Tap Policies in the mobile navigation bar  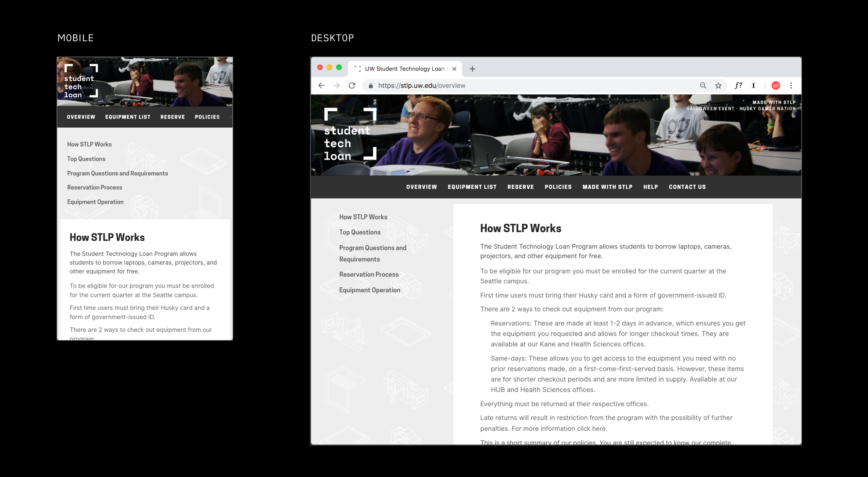click(207, 117)
